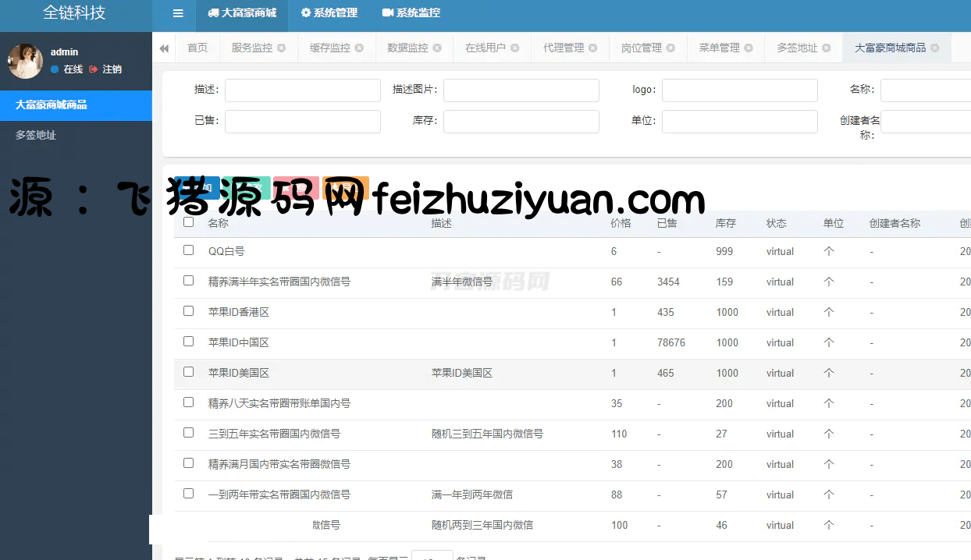Close the 缓存监控 tab via its x icon
Viewport: 971px width, 560px height.
(x=359, y=48)
